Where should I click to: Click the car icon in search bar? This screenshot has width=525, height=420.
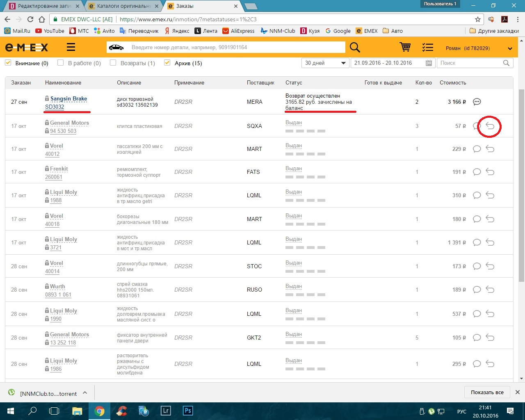116,47
